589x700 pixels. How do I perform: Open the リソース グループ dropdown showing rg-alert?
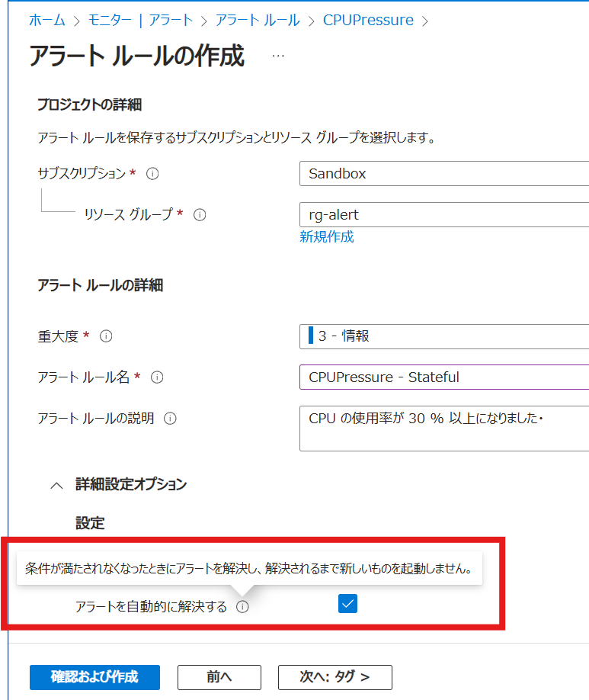pyautogui.click(x=443, y=215)
